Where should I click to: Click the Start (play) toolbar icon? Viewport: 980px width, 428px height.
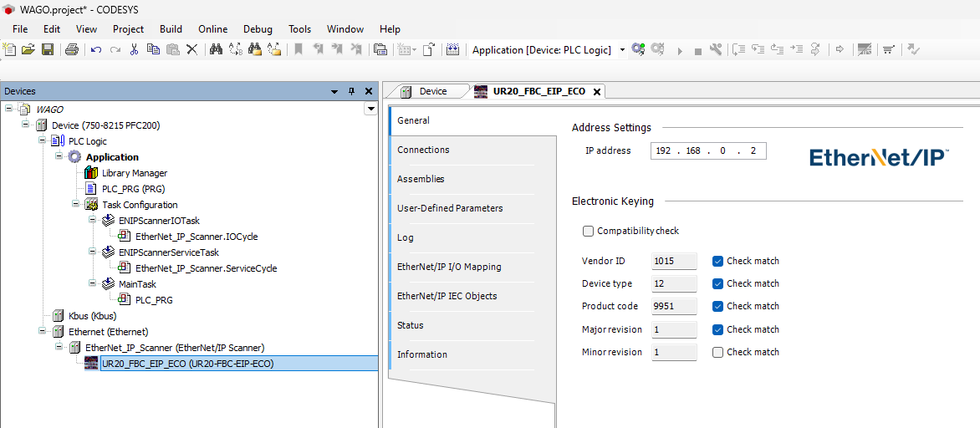[x=680, y=50]
